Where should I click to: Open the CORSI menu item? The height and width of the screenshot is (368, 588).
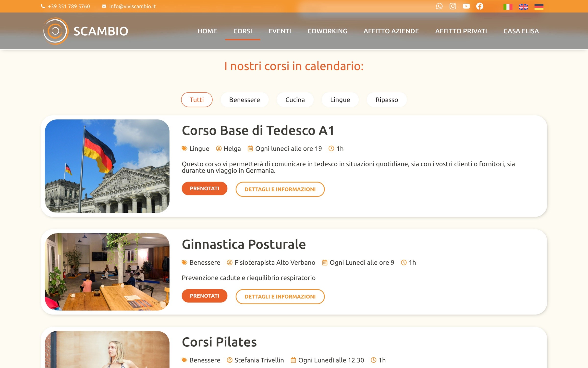[x=243, y=31]
